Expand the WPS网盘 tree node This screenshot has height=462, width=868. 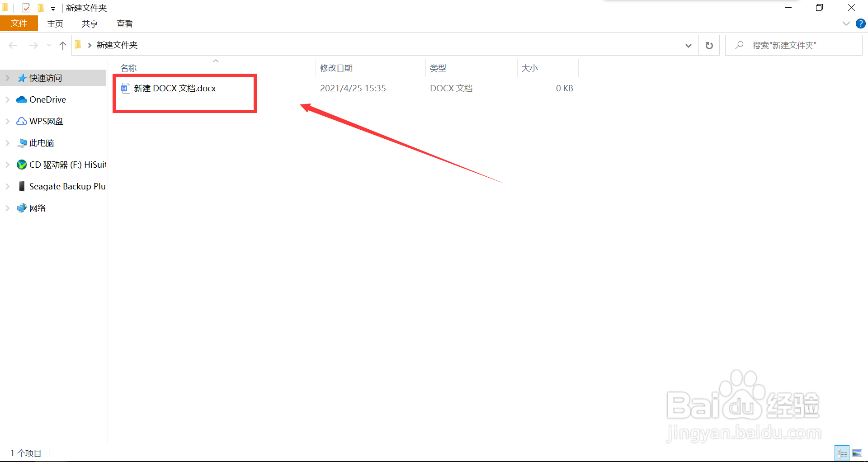coord(8,121)
